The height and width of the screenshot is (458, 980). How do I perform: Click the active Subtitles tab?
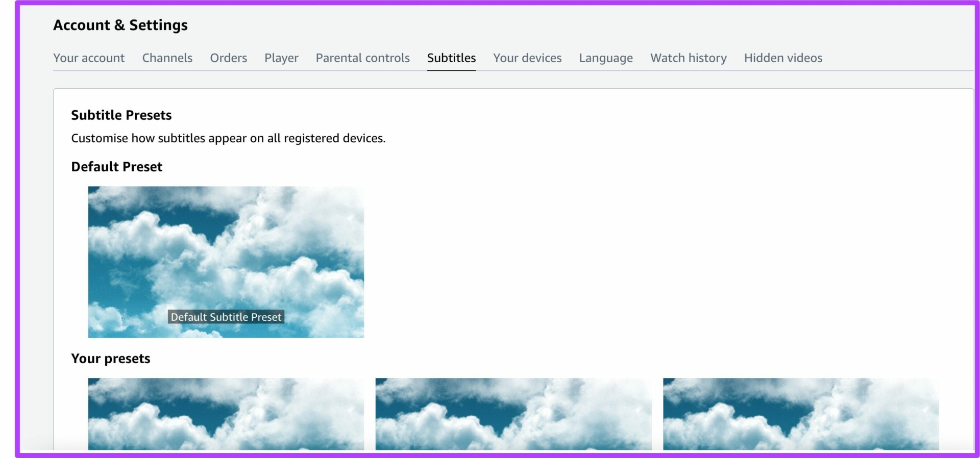[x=452, y=58]
